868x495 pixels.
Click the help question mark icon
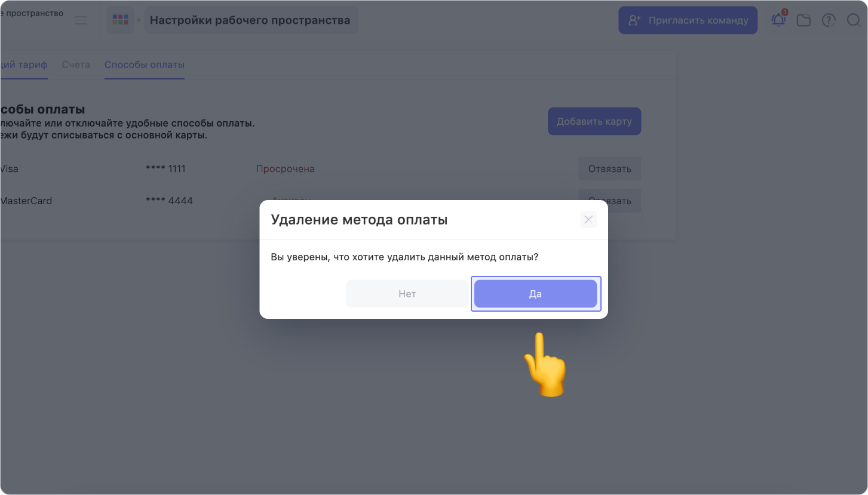tap(829, 20)
